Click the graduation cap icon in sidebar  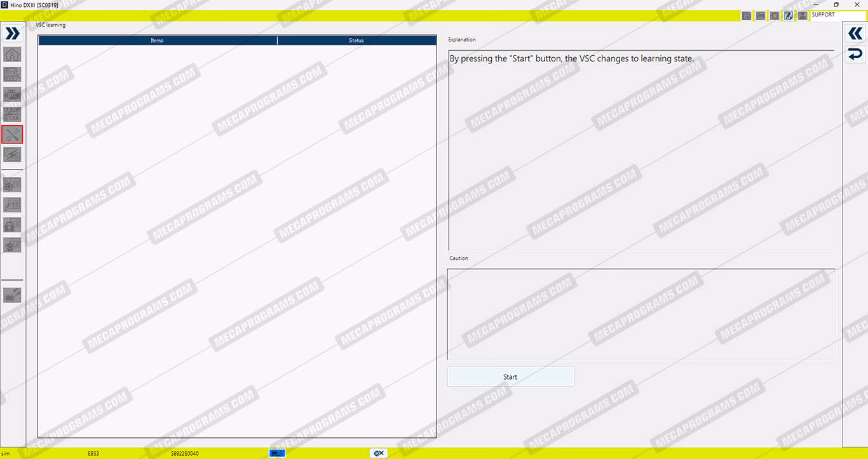coord(12,245)
